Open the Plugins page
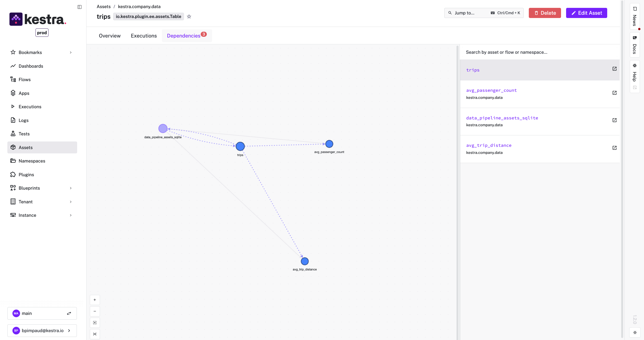The height and width of the screenshot is (340, 644). click(26, 174)
